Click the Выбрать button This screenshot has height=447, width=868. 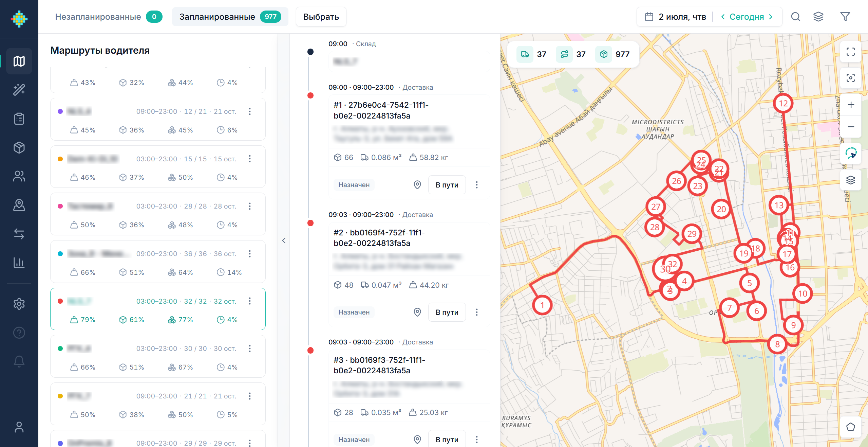coord(321,17)
